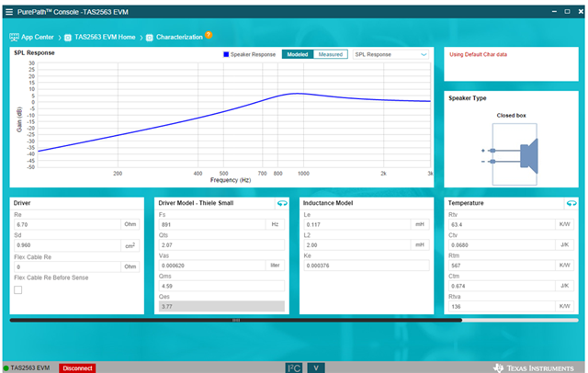Edit the Ctm field 0.674

(502, 286)
